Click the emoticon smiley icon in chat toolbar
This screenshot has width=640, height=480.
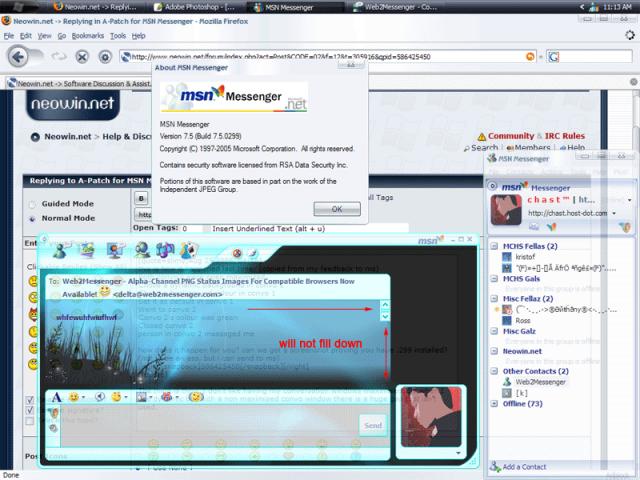pos(73,397)
